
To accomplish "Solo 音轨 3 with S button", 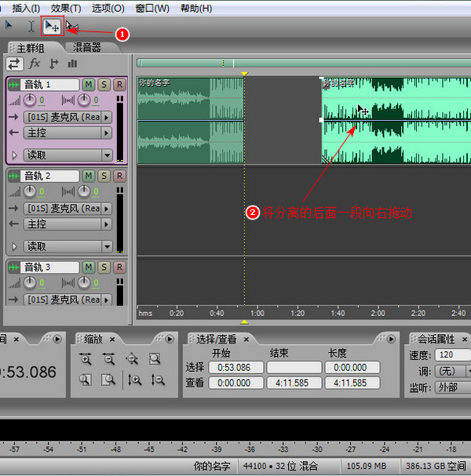I will (x=104, y=267).
